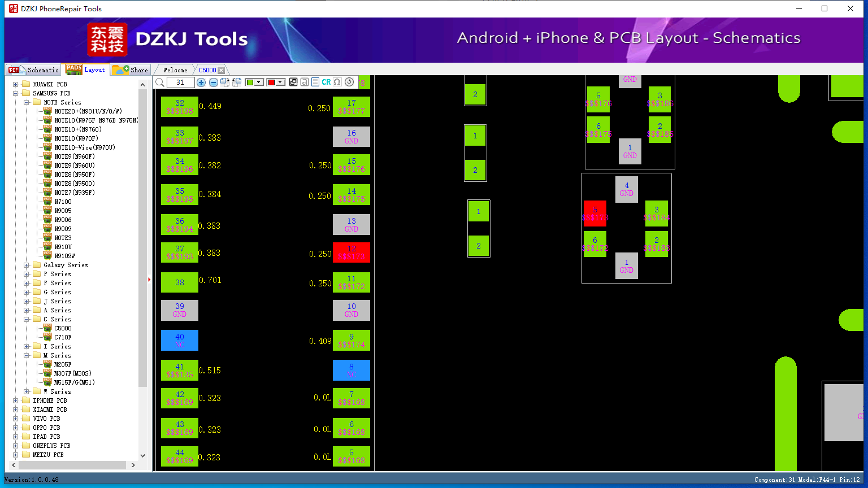Expand the IPHONE PCB folder
868x488 pixels.
[x=16, y=400]
